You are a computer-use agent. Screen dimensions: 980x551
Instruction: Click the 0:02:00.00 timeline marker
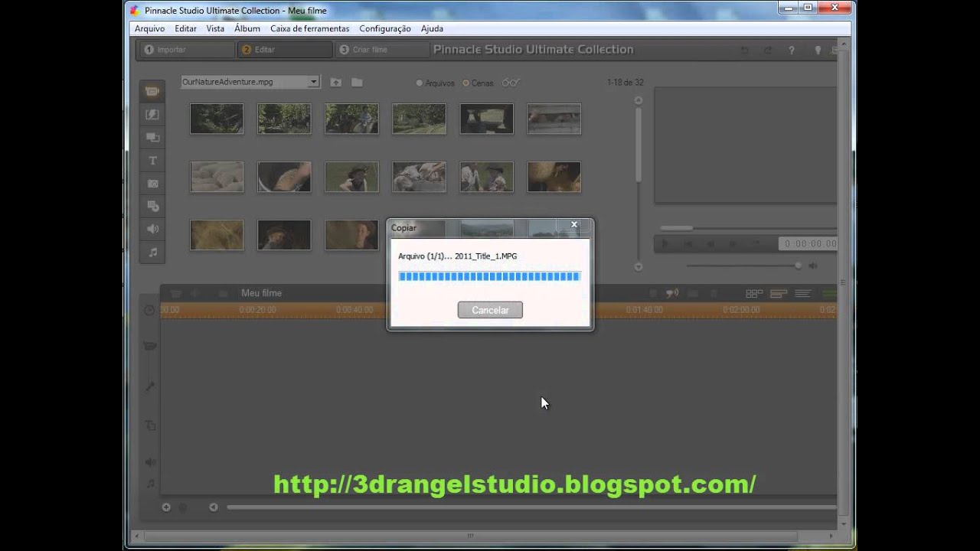point(741,310)
